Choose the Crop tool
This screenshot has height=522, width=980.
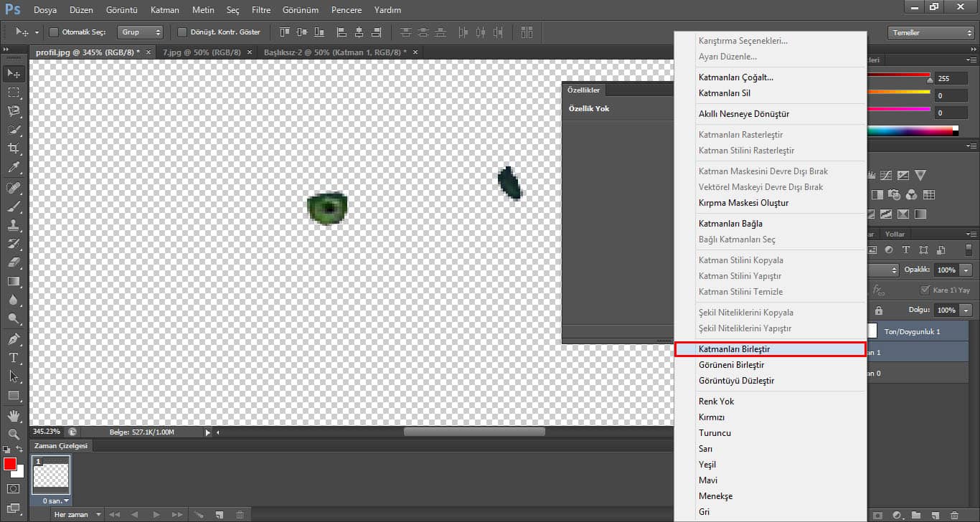[x=14, y=148]
